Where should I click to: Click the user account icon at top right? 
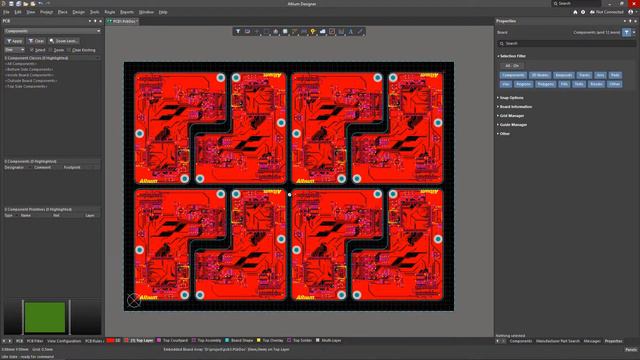[x=631, y=12]
